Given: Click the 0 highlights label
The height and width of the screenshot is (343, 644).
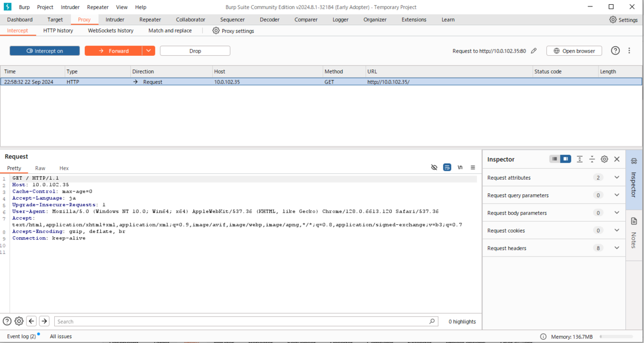Looking at the screenshot, I should pyautogui.click(x=462, y=322).
